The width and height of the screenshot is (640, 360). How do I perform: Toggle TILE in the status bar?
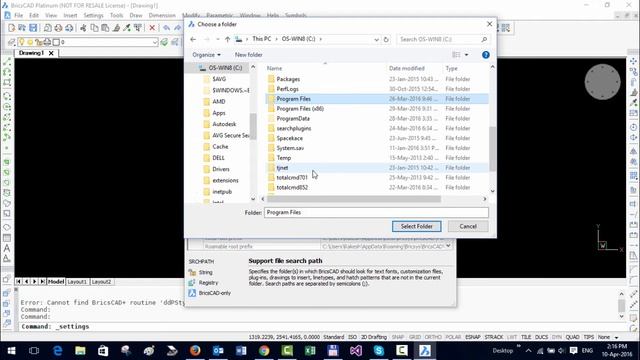526,337
